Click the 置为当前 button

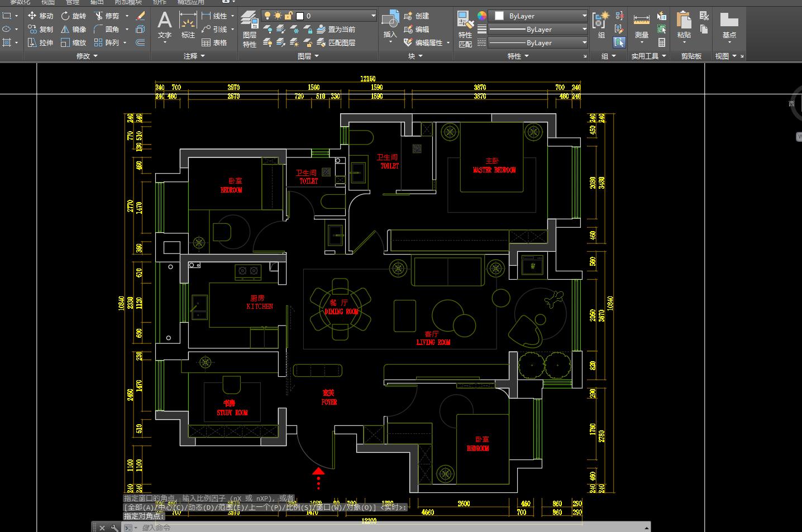[x=336, y=29]
